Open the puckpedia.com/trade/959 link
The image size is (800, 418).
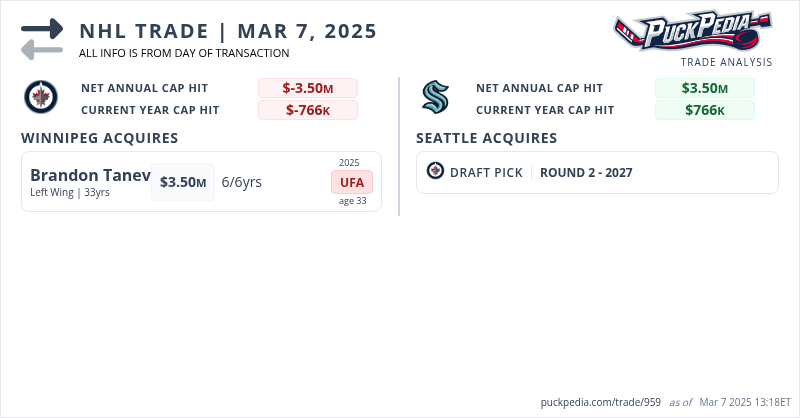point(600,402)
